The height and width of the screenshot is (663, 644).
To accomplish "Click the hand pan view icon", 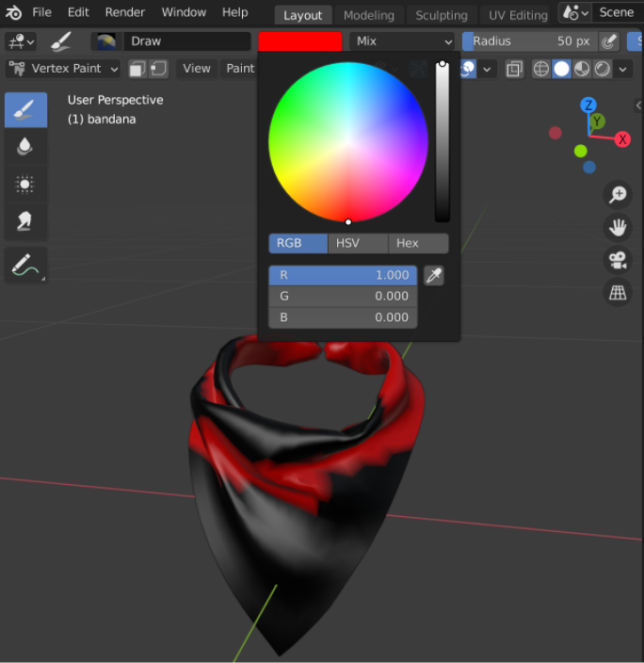I will click(x=618, y=228).
